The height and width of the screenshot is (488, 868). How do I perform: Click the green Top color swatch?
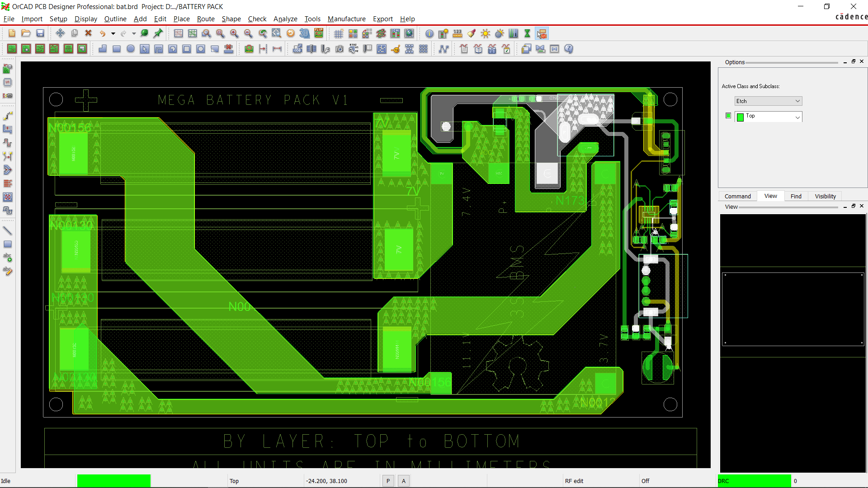click(740, 117)
